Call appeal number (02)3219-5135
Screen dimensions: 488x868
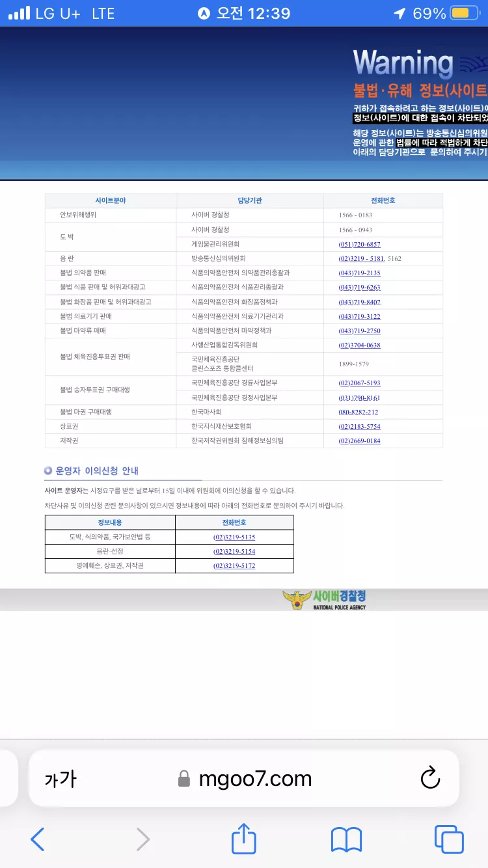click(x=234, y=537)
